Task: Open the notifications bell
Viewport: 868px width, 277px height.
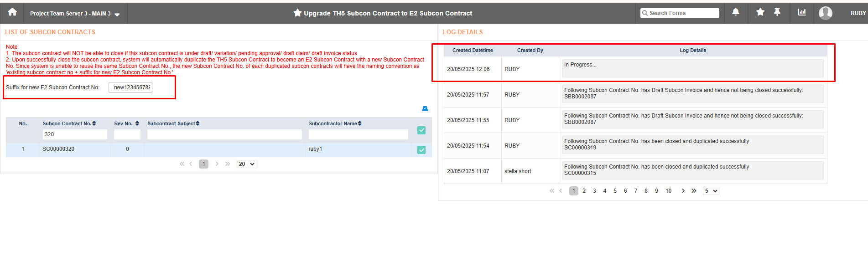Action: pyautogui.click(x=736, y=12)
